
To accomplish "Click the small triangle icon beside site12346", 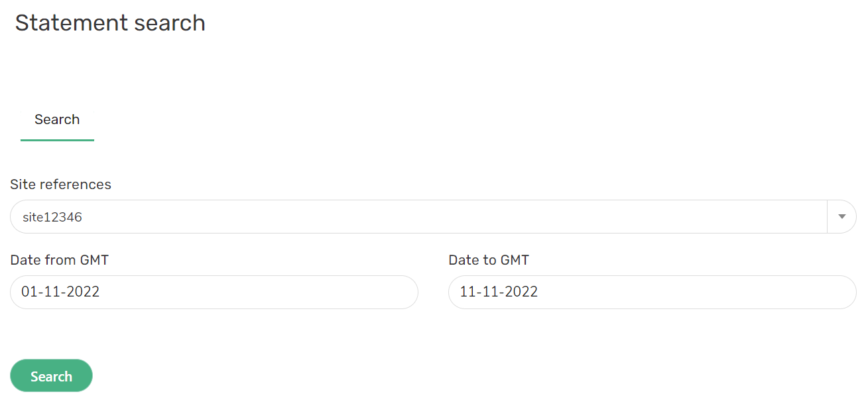I will point(841,217).
